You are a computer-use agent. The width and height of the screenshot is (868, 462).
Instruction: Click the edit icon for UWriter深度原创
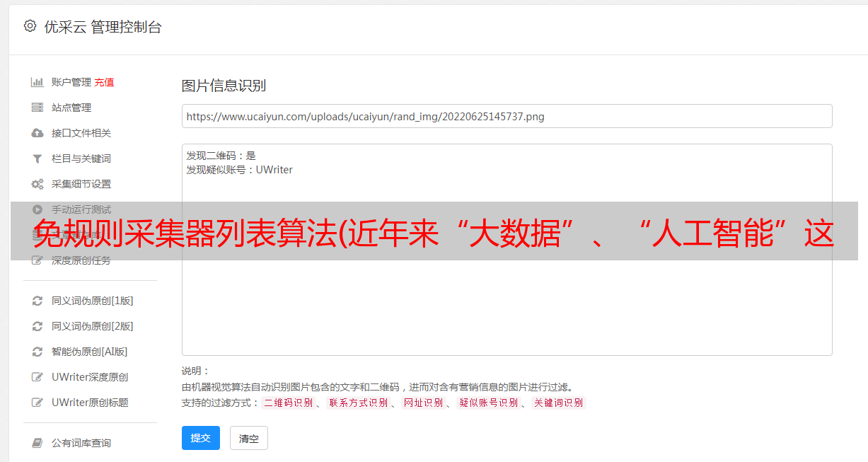click(37, 377)
